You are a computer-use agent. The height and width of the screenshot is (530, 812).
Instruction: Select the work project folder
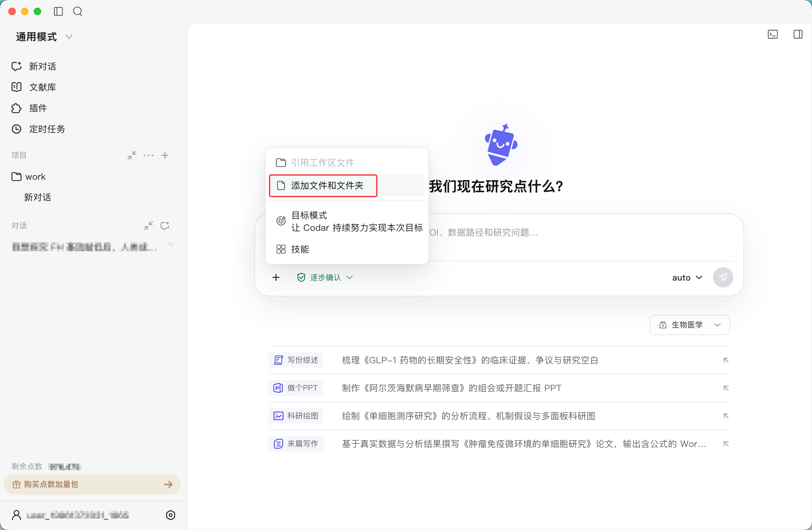[x=29, y=177]
